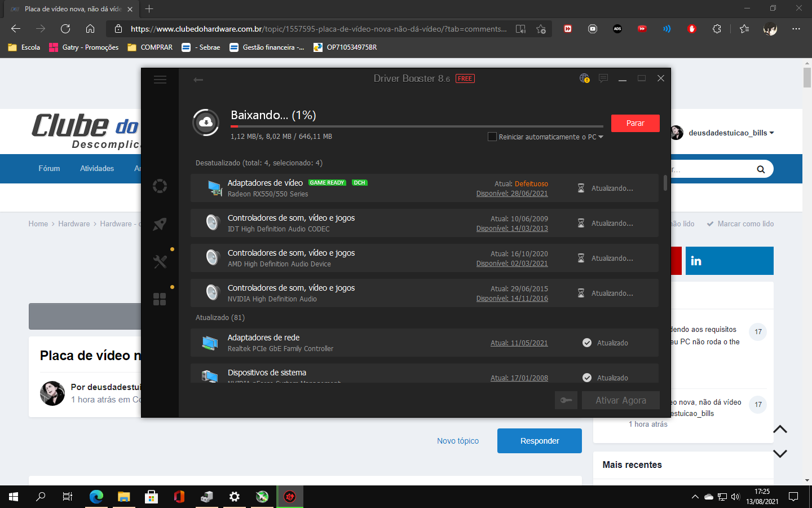Open the Boost rocket section in the sidebar
Screen dimensions: 812x508
160,224
